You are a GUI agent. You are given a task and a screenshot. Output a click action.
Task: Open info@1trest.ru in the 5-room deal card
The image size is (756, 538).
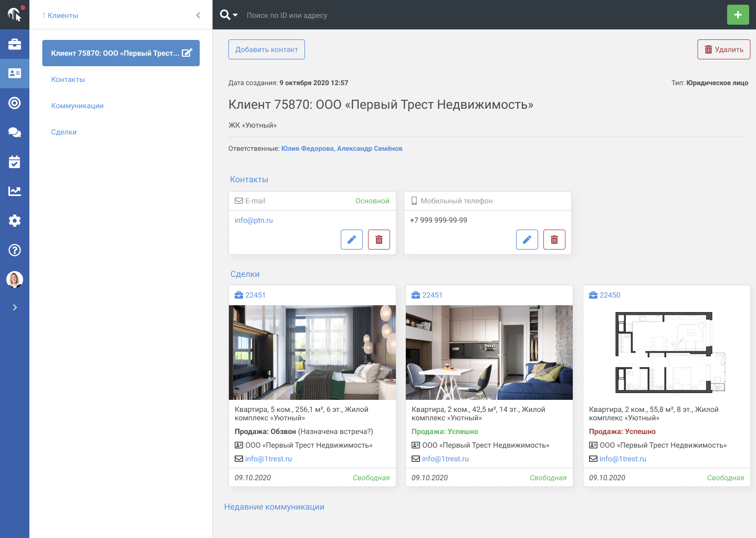pyautogui.click(x=268, y=459)
